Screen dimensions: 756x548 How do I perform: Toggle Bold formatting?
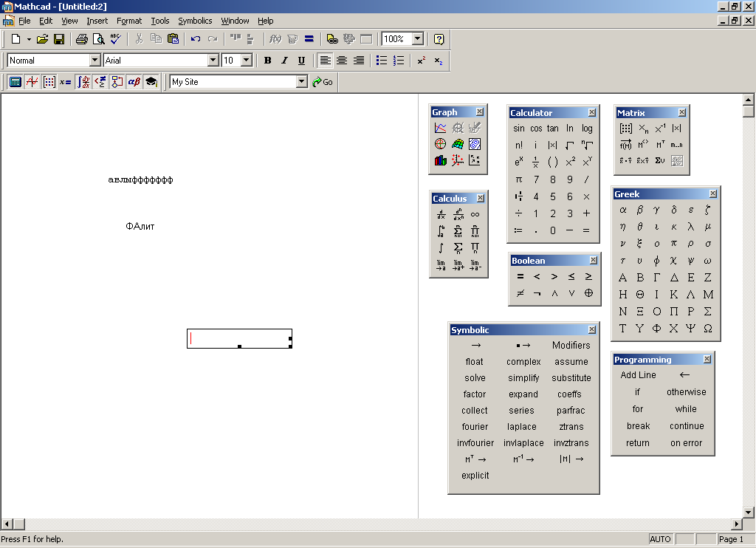[267, 61]
